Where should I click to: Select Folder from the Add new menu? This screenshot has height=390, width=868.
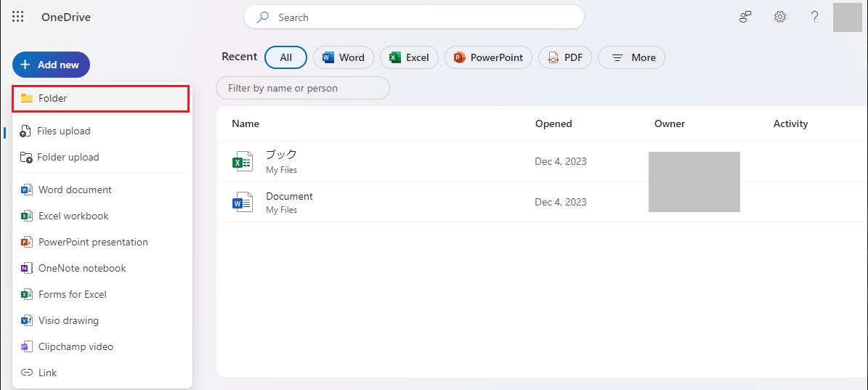coord(101,99)
